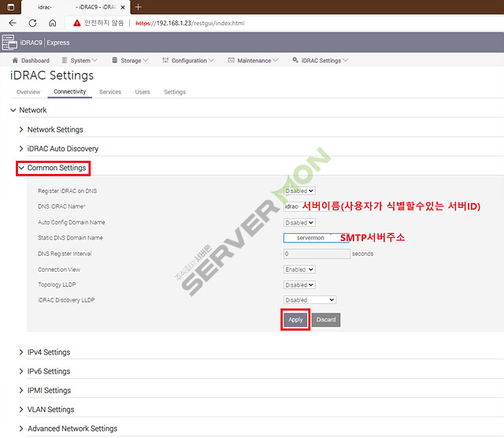This screenshot has width=504, height=438.
Task: Click the Discard button
Action: 325,320
